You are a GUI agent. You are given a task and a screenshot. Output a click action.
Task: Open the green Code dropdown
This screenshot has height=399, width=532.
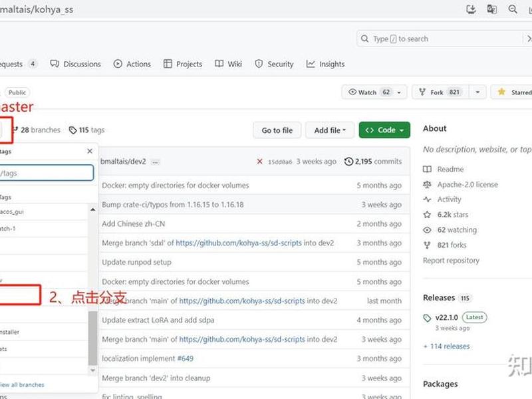pyautogui.click(x=384, y=130)
